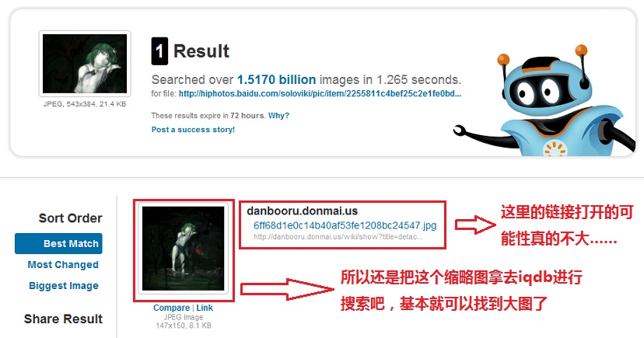Click the Share Result heading
The height and width of the screenshot is (338, 644).
(x=63, y=319)
